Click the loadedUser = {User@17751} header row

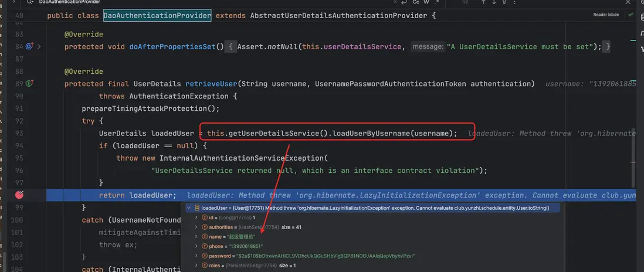point(373,208)
